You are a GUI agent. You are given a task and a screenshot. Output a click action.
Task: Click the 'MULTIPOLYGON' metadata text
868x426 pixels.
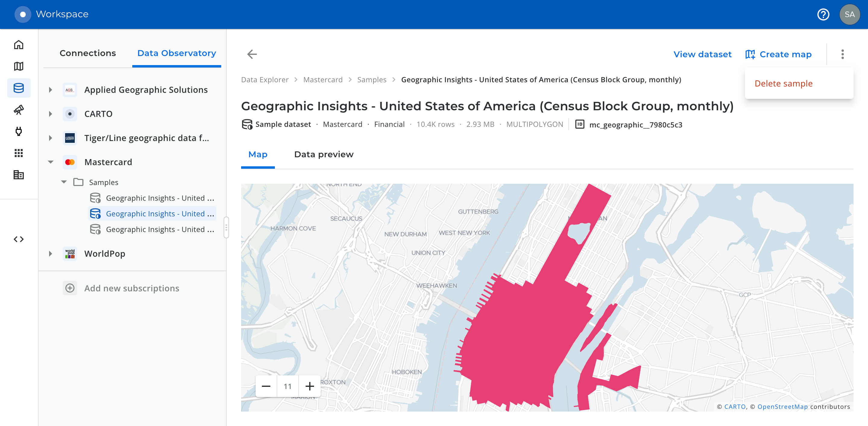tap(534, 124)
